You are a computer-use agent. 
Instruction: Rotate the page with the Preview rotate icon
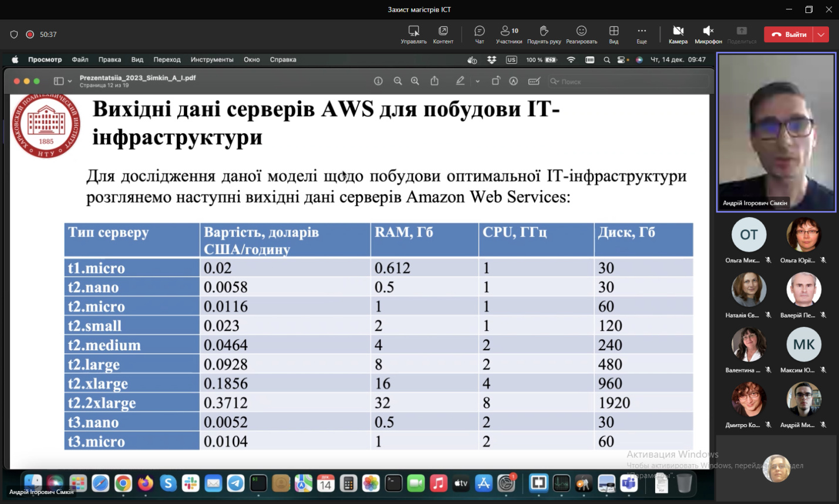(496, 81)
